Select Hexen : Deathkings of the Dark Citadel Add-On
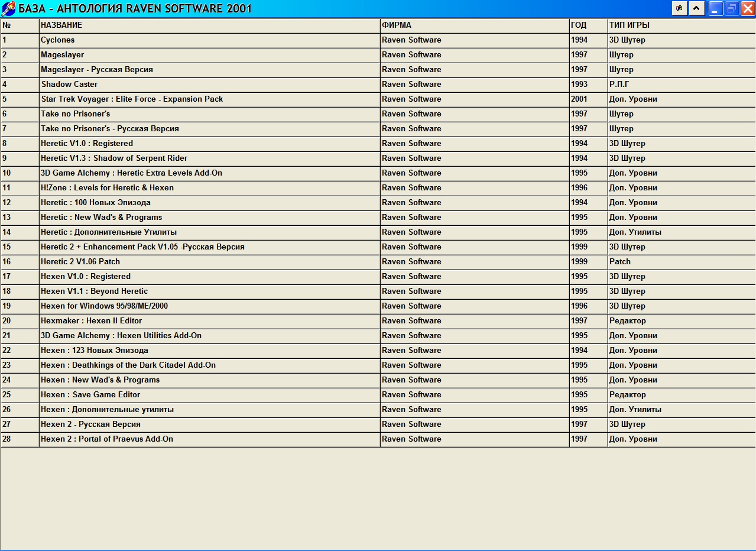The width and height of the screenshot is (756, 551). tap(128, 365)
